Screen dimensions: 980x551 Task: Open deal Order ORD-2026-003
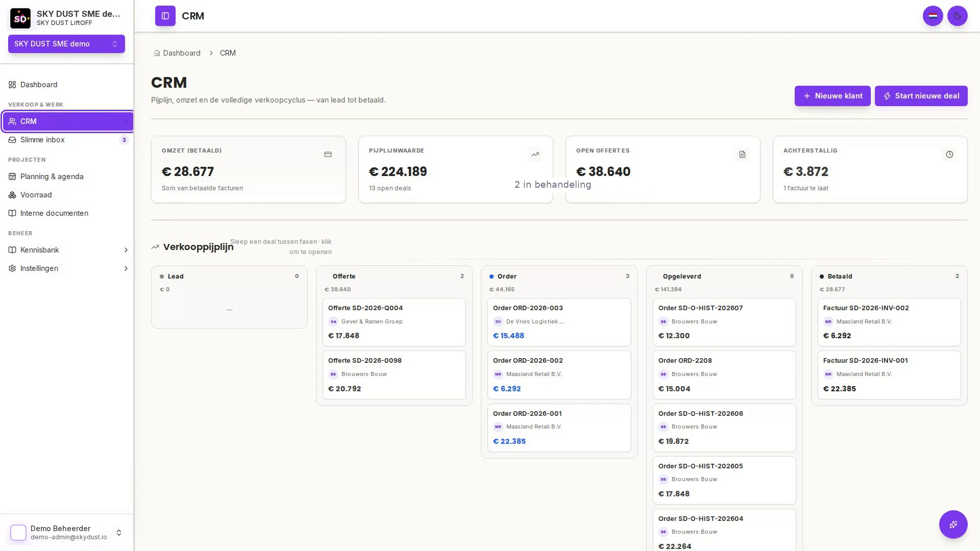pyautogui.click(x=559, y=322)
